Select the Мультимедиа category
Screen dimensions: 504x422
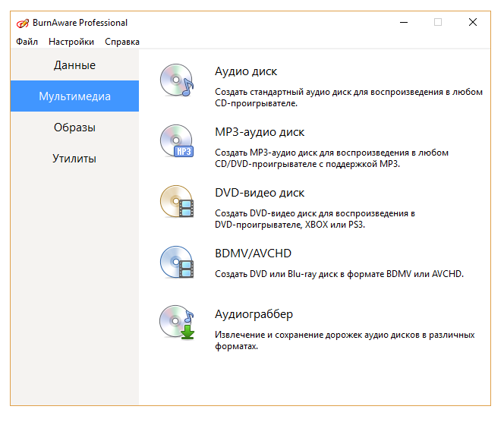point(74,96)
